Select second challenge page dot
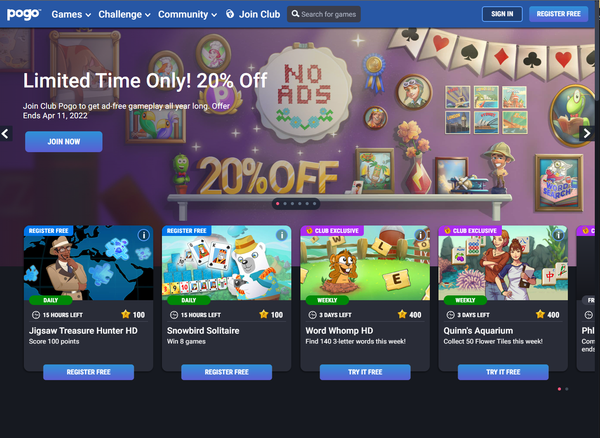600x438 pixels. click(567, 389)
